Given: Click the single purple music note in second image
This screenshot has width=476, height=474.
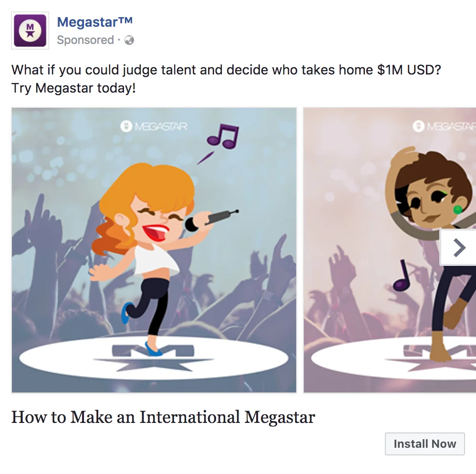Looking at the screenshot, I should [402, 275].
